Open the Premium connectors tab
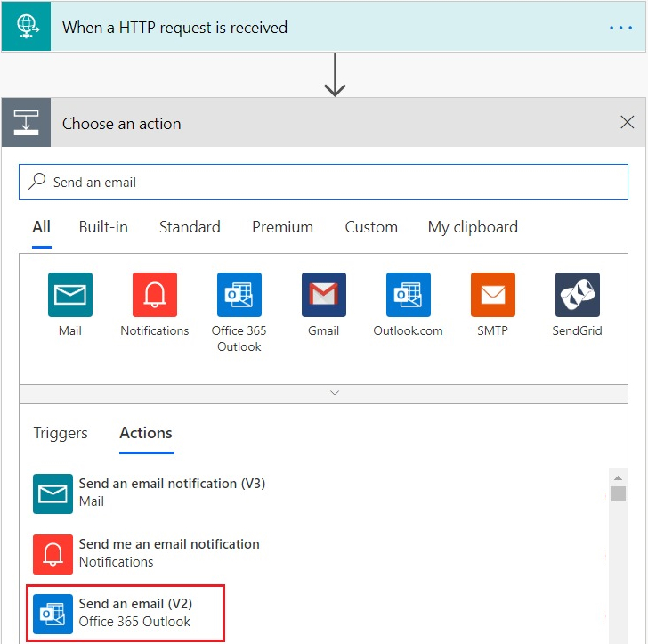 pos(282,227)
